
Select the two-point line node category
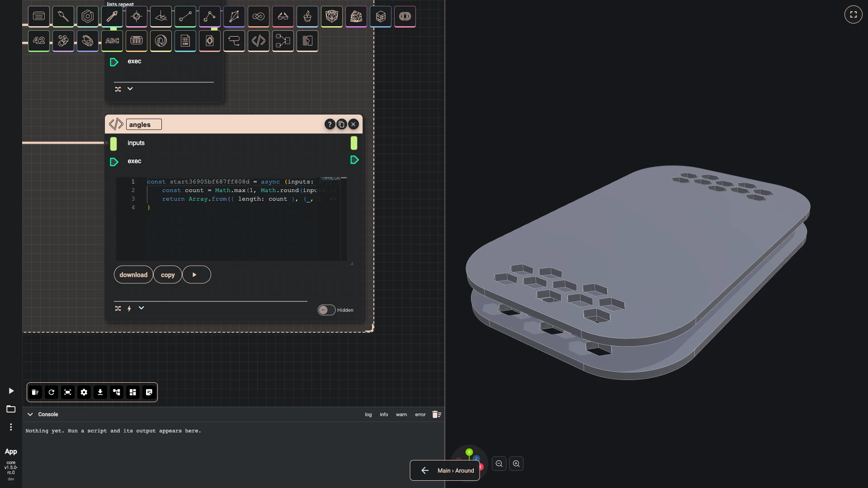pos(185,16)
